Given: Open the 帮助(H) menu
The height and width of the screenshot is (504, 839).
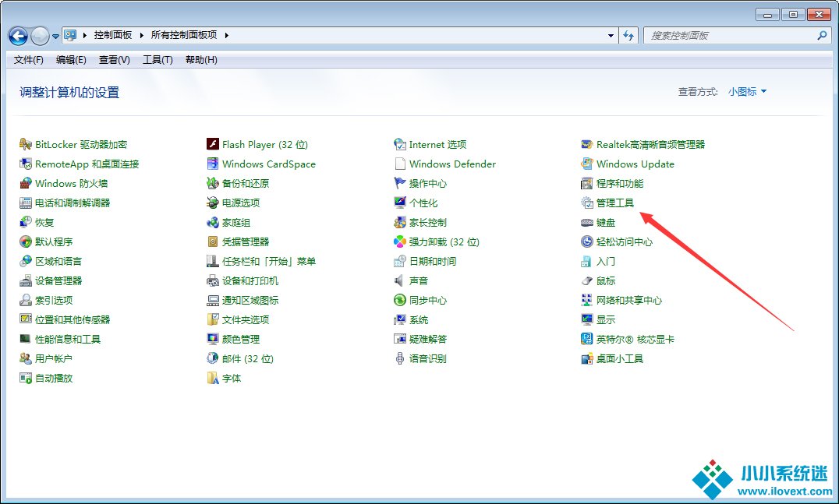Looking at the screenshot, I should [x=201, y=60].
